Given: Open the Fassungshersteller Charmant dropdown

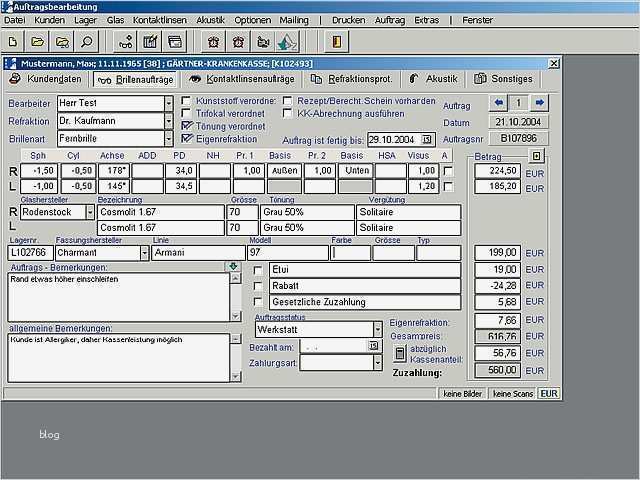Looking at the screenshot, I should tap(144, 253).
